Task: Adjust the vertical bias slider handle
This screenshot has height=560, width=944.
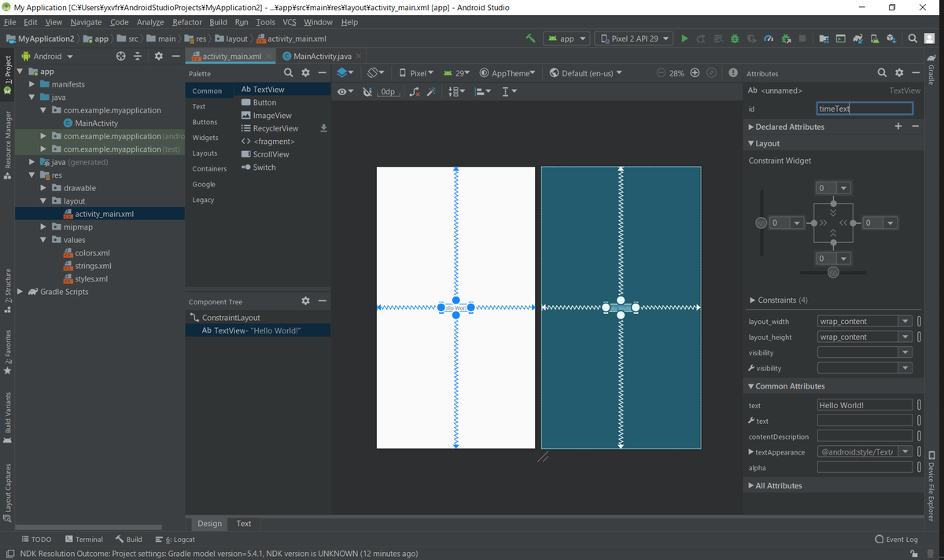Action: tap(761, 223)
